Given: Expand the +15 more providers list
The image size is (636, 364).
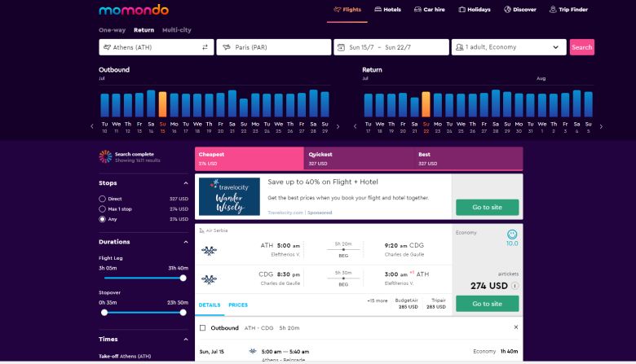Looking at the screenshot, I should 378,300.
